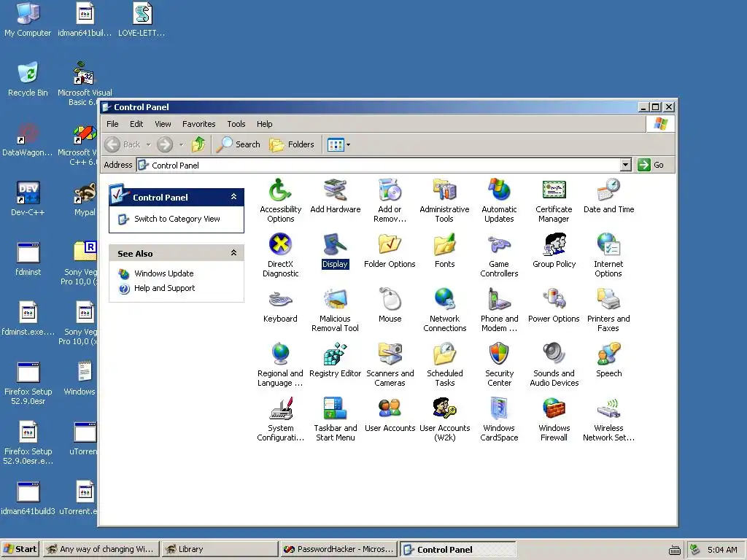Open Automatic Updates icon

pos(499,190)
